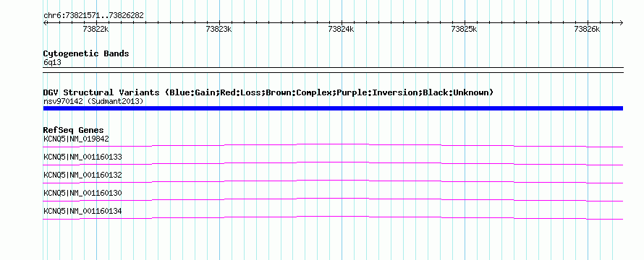Viewport: 644px width, 260px height.
Task: Select the nsv970142 (Sudmant2013) label
Action: 93,101
